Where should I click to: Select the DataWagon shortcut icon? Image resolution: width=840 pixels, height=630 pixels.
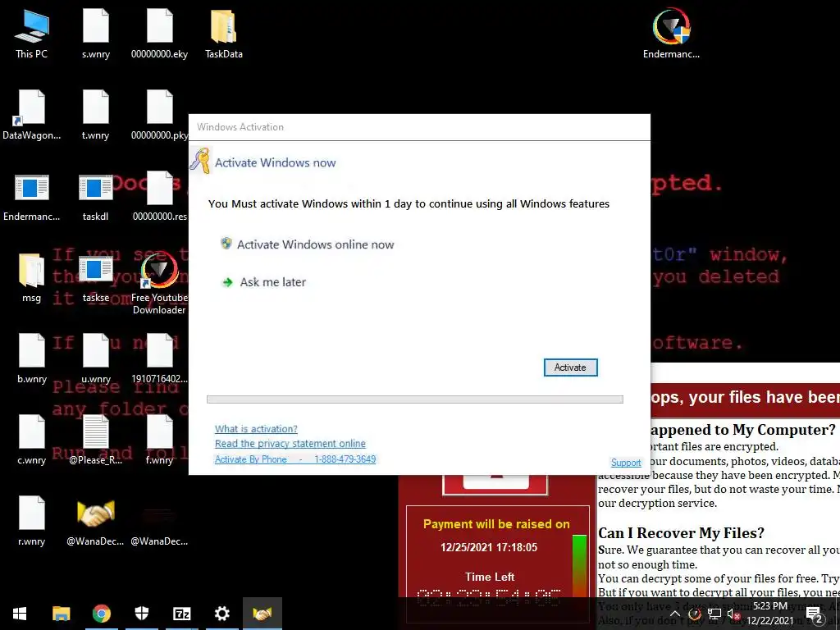[x=31, y=115]
